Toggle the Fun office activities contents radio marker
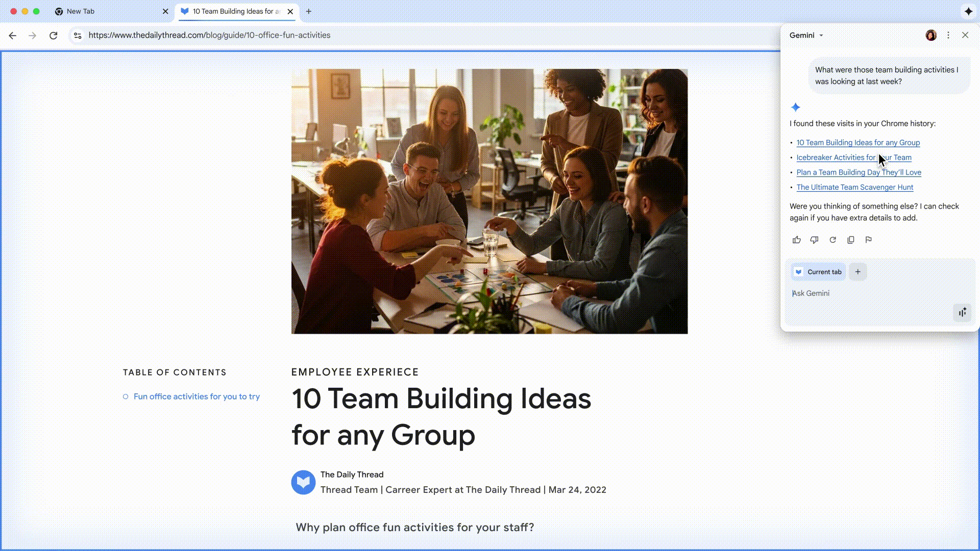980x551 pixels. click(x=126, y=396)
